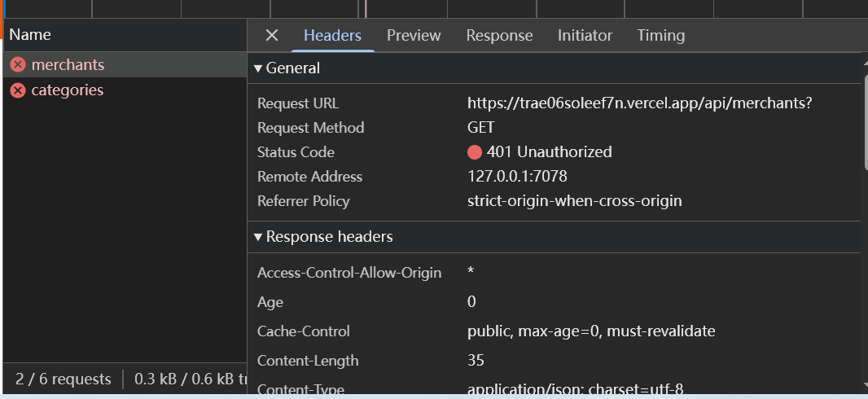The image size is (868, 399).
Task: Close the request details panel
Action: pos(272,35)
